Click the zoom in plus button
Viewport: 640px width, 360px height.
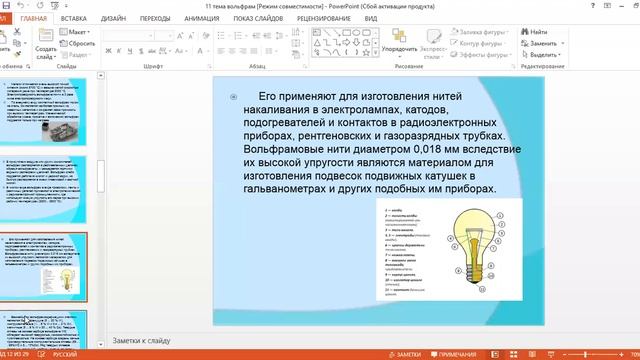coord(621,354)
